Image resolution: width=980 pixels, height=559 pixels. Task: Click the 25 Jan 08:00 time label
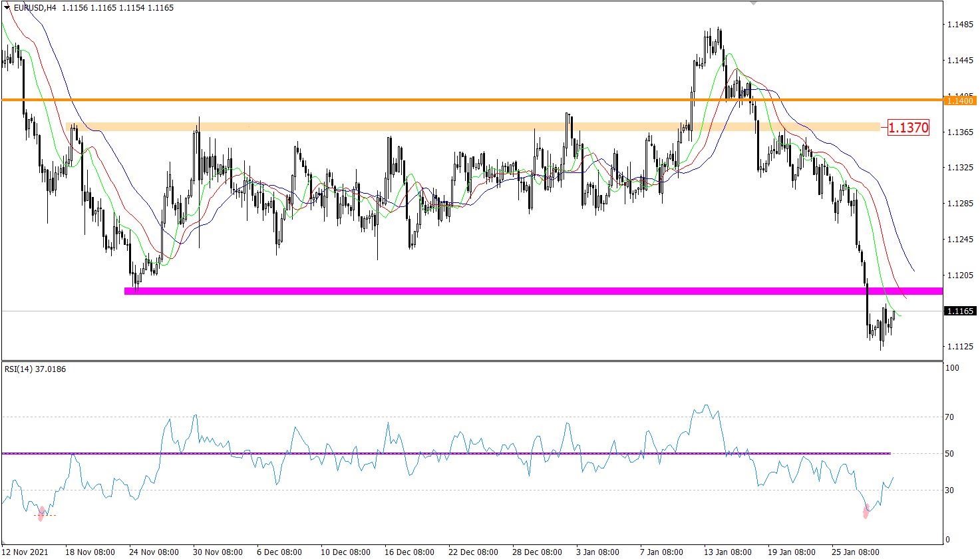click(856, 552)
